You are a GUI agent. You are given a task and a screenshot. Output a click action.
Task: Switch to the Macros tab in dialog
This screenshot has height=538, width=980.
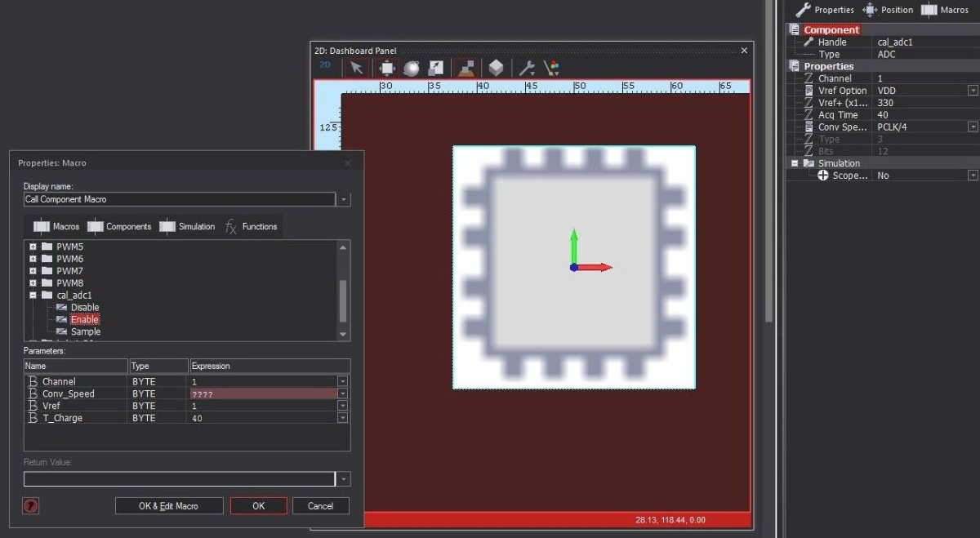click(56, 226)
